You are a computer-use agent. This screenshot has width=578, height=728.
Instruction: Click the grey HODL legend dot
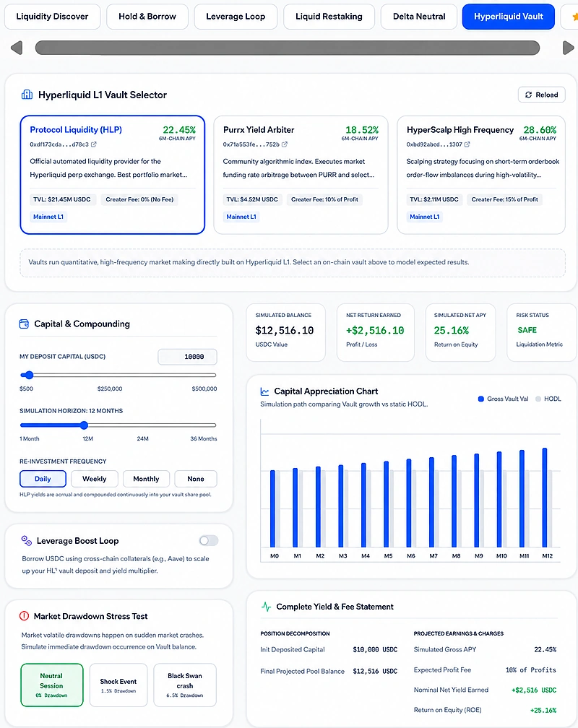pyautogui.click(x=538, y=399)
